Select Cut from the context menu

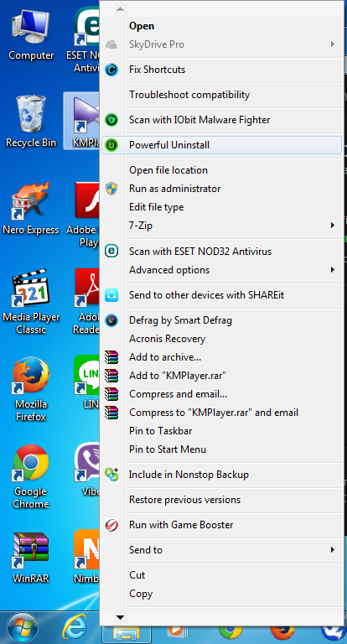point(221,575)
